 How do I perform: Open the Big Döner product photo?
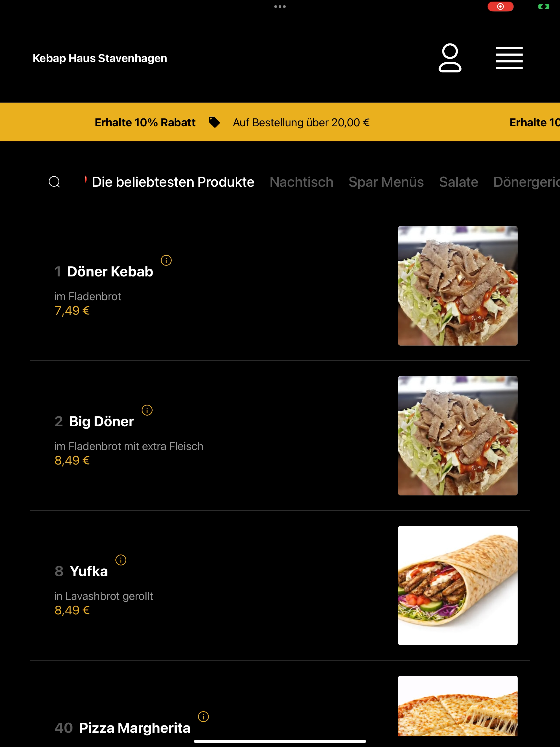click(x=458, y=436)
